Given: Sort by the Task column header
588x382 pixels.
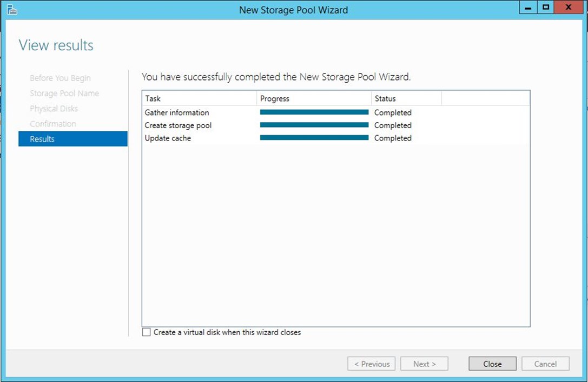Looking at the screenshot, I should 200,98.
